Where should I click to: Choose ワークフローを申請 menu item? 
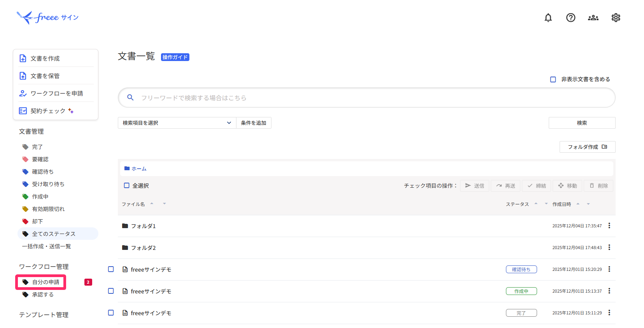click(x=56, y=93)
